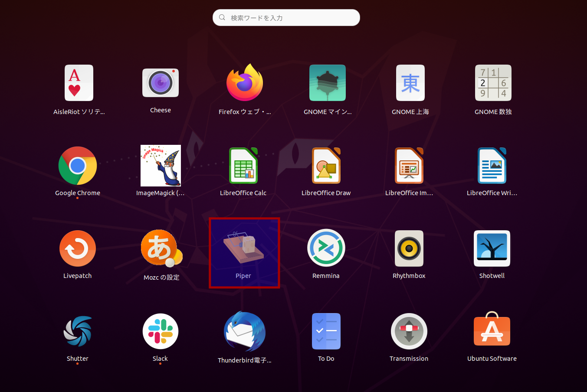Open the Firefox web browser icon
587x392 pixels.
pyautogui.click(x=245, y=82)
